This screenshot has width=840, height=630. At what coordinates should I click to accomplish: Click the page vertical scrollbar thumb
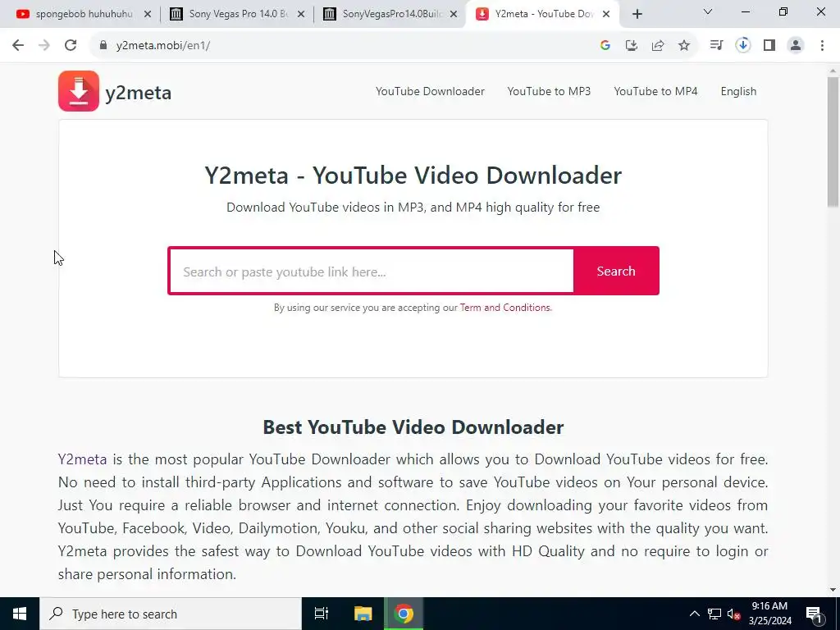point(833,142)
